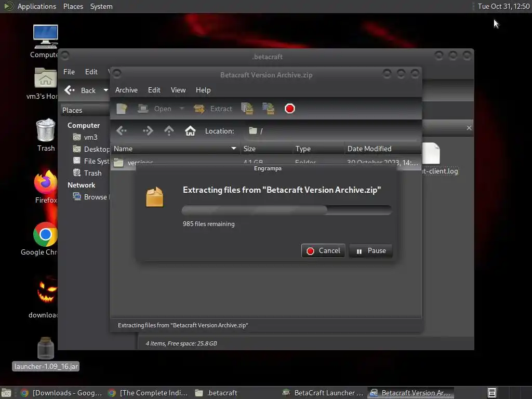This screenshot has height=399, width=532.
Task: Click Back button in .betacraft window
Action: [81, 90]
